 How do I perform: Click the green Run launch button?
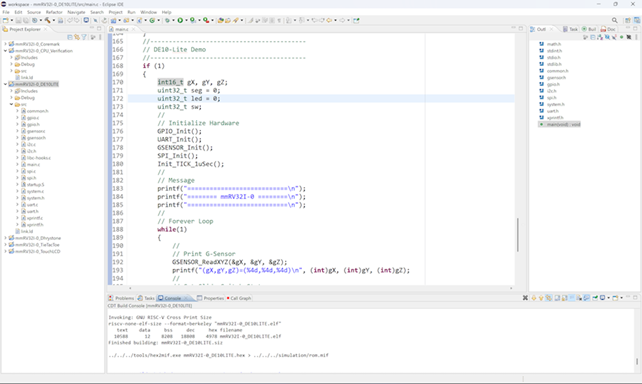coord(180,20)
